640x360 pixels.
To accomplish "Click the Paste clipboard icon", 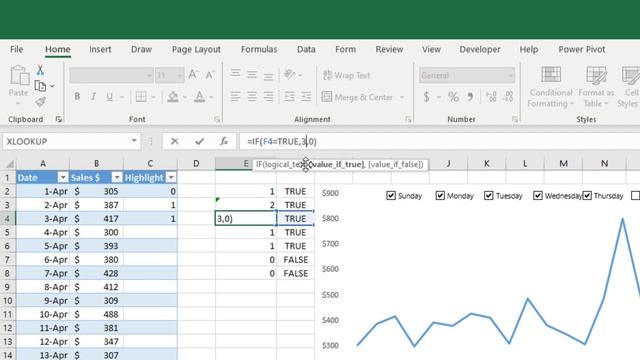I will click(19, 76).
